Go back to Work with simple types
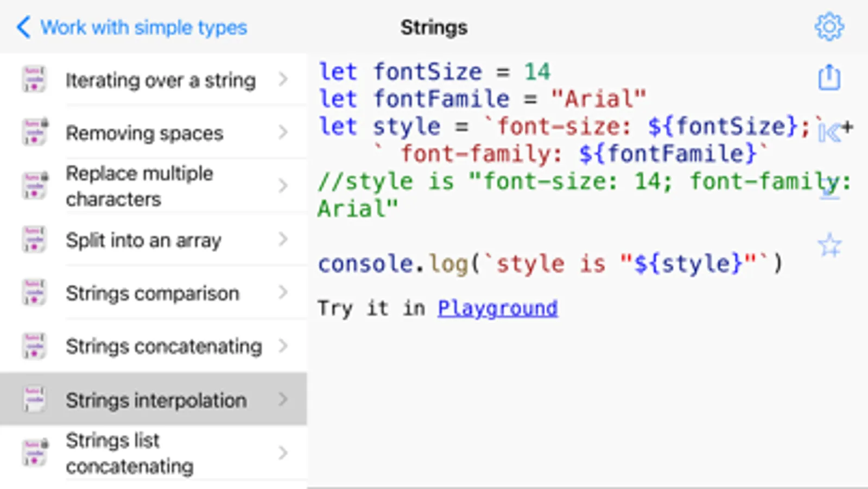The width and height of the screenshot is (868, 489). (x=143, y=27)
